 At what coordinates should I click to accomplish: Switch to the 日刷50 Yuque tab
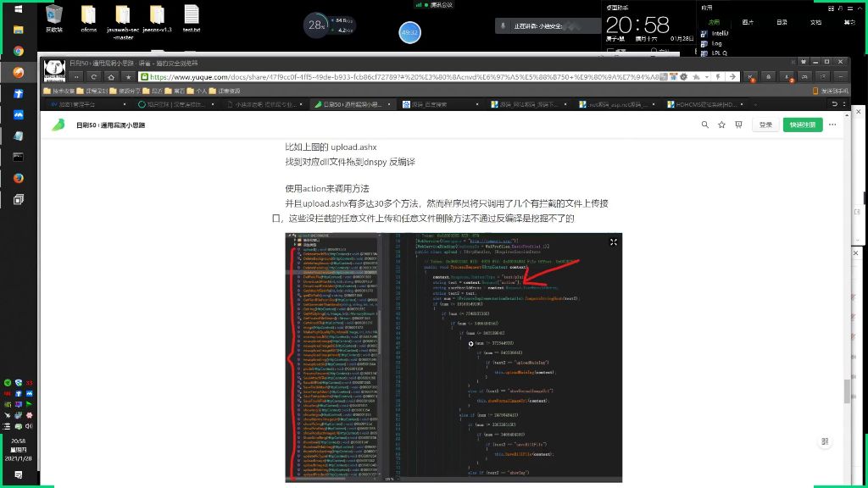(352, 104)
